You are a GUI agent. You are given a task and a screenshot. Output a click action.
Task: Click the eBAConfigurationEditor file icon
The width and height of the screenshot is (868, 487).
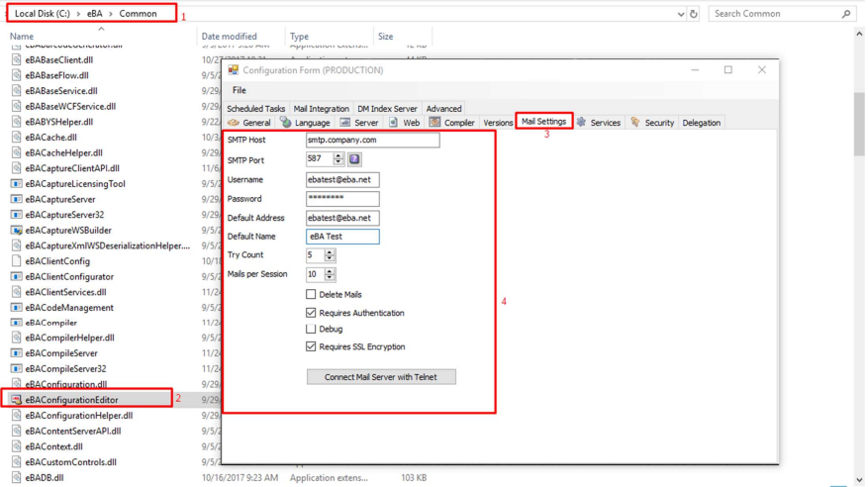pos(16,400)
